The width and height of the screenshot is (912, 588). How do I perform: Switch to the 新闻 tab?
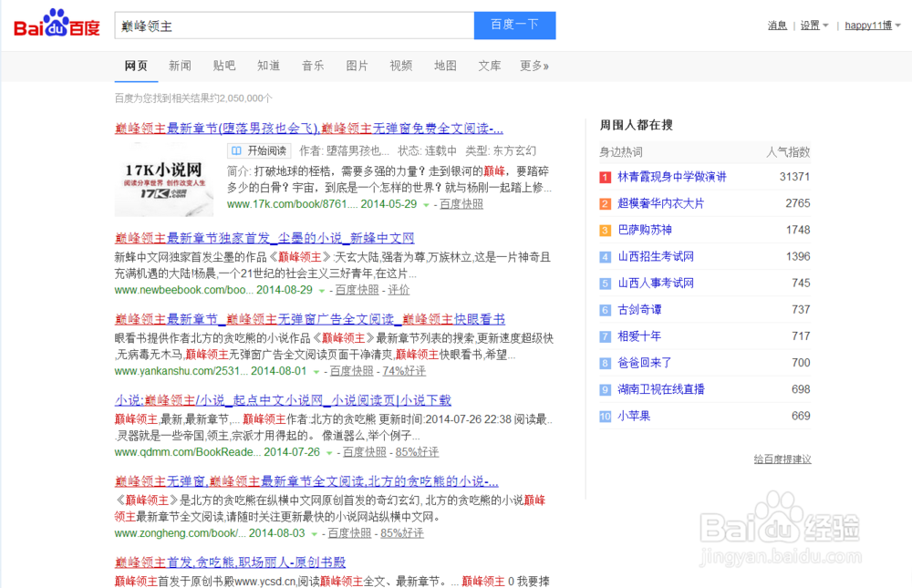(x=180, y=66)
